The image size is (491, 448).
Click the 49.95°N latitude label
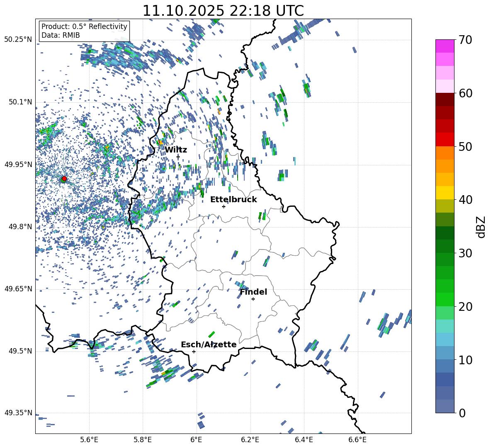pyautogui.click(x=19, y=164)
